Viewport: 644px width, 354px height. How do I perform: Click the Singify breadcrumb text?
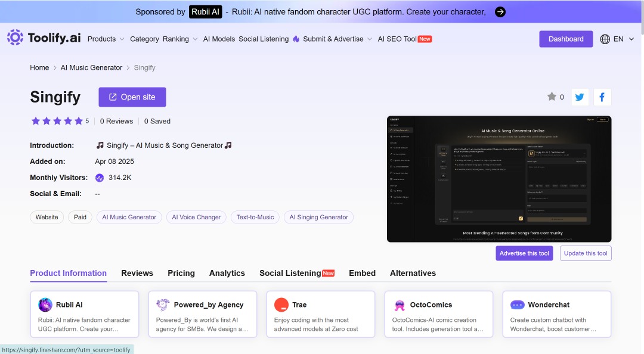click(144, 68)
